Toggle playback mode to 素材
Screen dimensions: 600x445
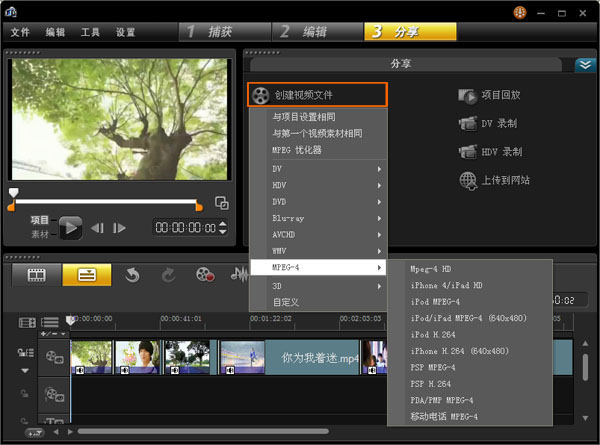(x=40, y=234)
